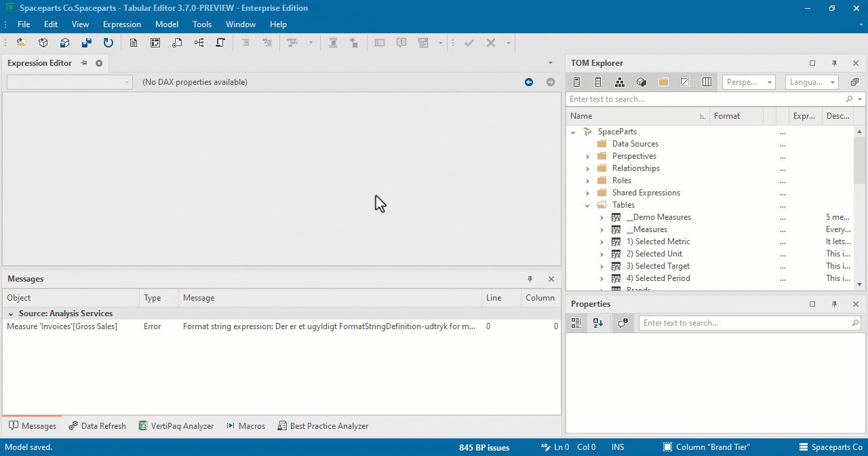Filter TOM Explorer to show measures
This screenshot has height=456, width=868.
pyautogui.click(x=577, y=81)
